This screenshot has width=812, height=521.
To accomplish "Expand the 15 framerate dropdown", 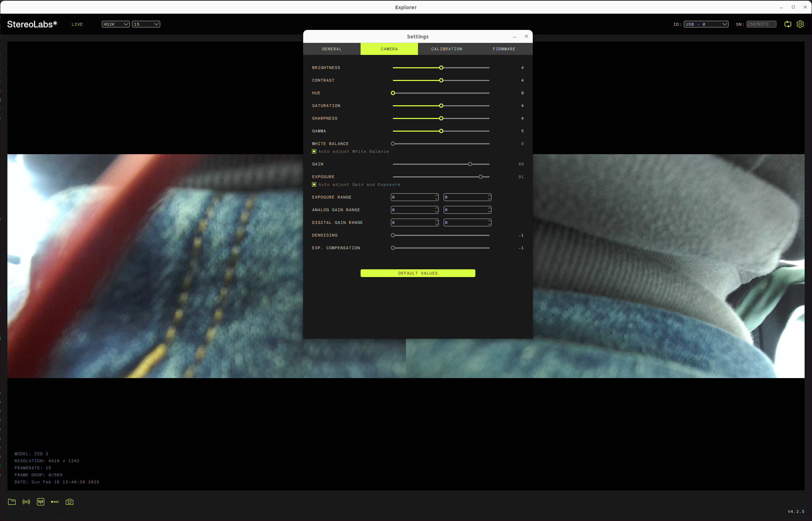I will [146, 24].
